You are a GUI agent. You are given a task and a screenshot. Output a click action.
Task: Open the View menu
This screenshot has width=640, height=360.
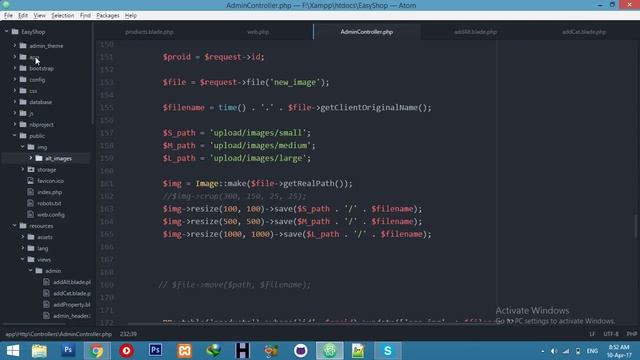tap(39, 16)
